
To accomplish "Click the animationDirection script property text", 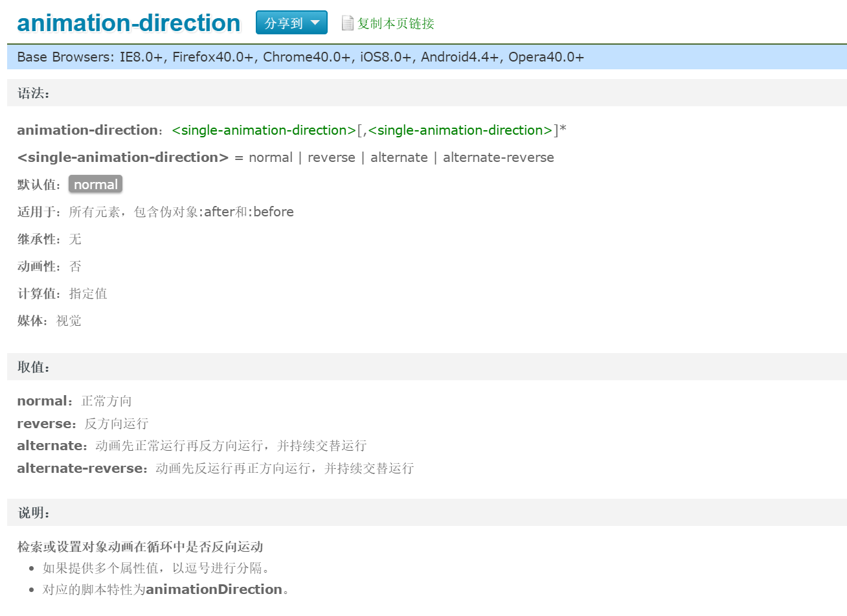I will (214, 589).
